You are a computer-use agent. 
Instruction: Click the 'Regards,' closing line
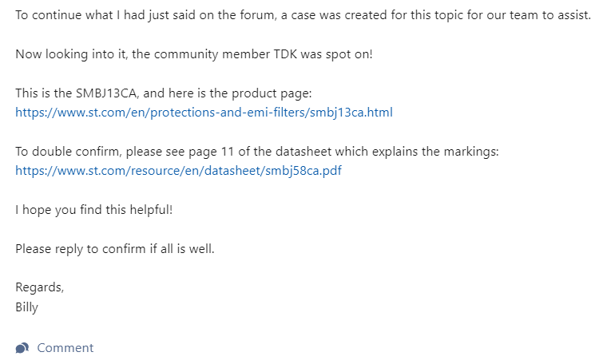click(x=40, y=287)
